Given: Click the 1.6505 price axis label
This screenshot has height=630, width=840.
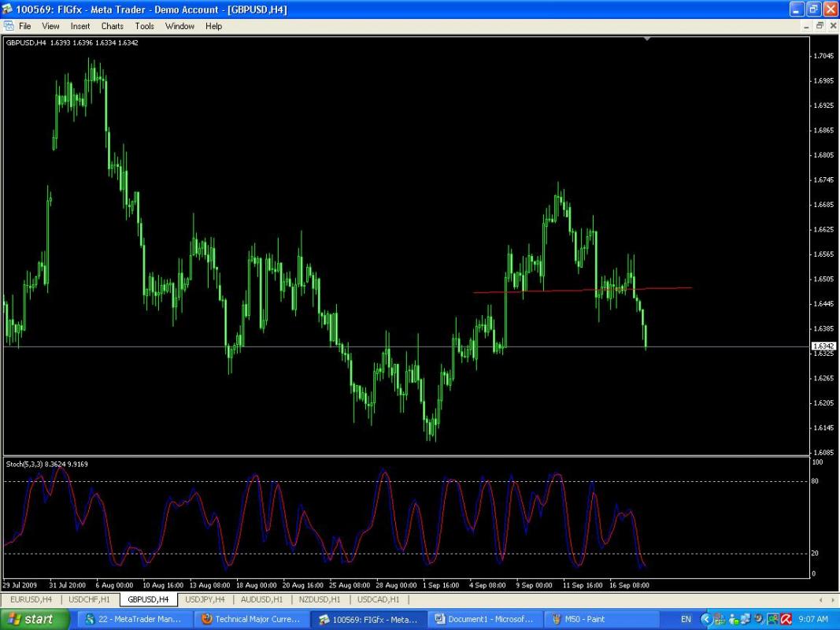Looking at the screenshot, I should point(823,279).
